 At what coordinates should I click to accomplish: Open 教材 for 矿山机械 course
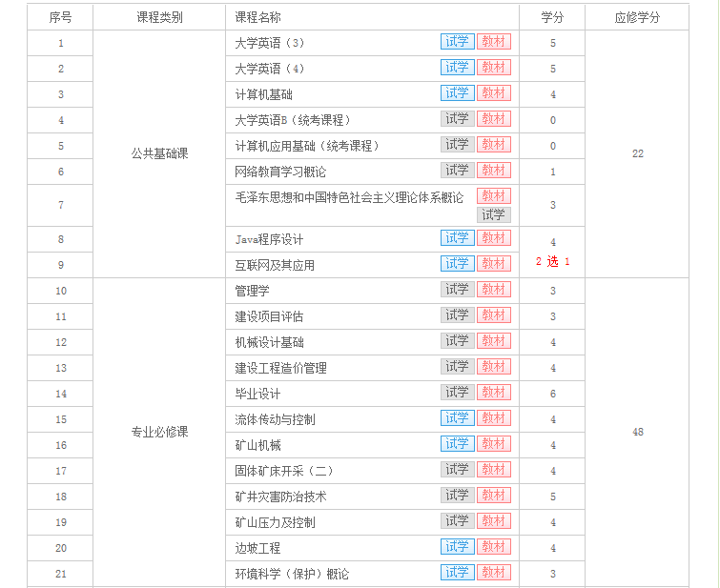[493, 444]
